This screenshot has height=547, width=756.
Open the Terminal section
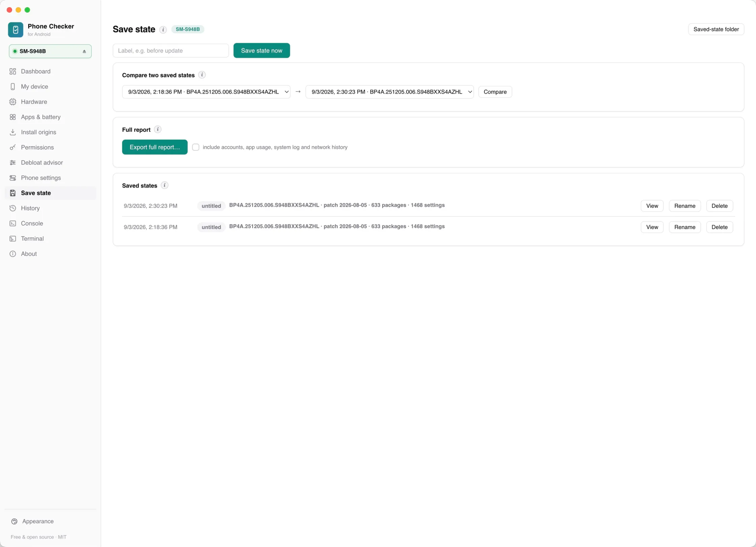[x=50, y=238]
